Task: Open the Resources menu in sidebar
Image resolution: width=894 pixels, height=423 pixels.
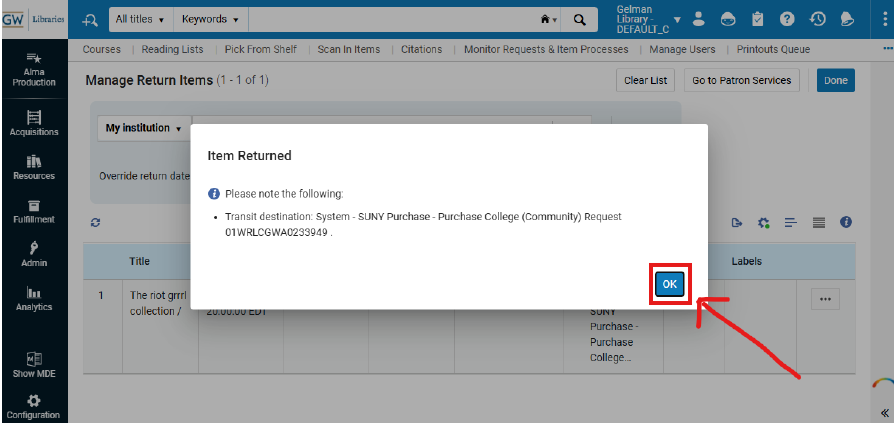Action: [x=34, y=167]
